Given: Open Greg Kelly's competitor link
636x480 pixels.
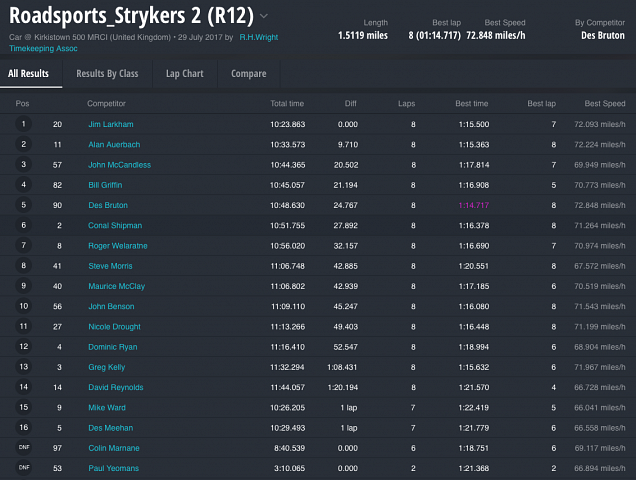Looking at the screenshot, I should pos(106,367).
